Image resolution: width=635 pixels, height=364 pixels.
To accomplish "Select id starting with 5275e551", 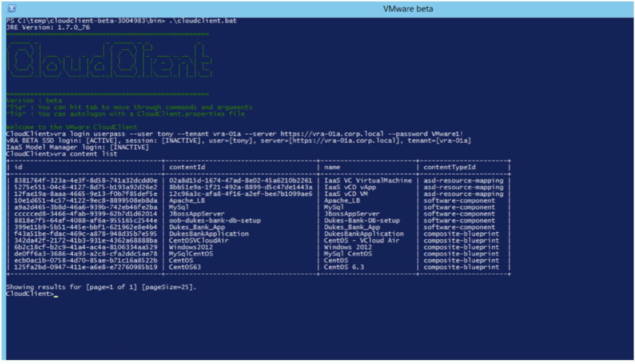I will 85,187.
